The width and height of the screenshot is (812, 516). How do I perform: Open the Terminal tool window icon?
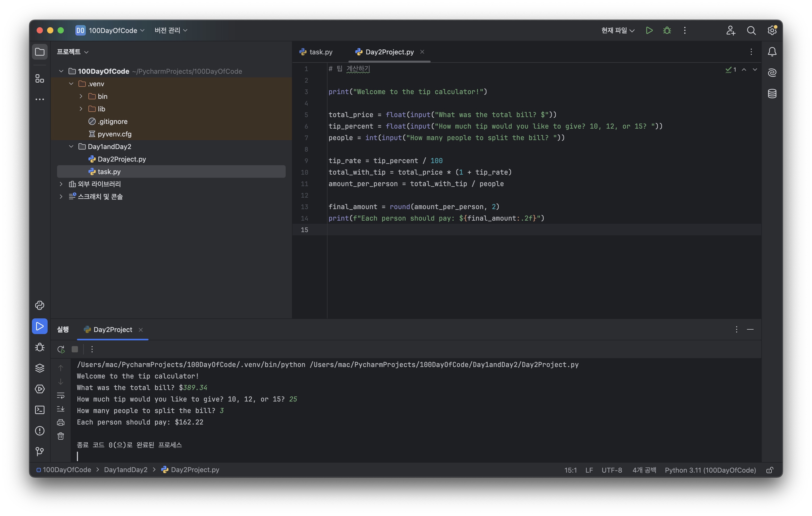40,410
